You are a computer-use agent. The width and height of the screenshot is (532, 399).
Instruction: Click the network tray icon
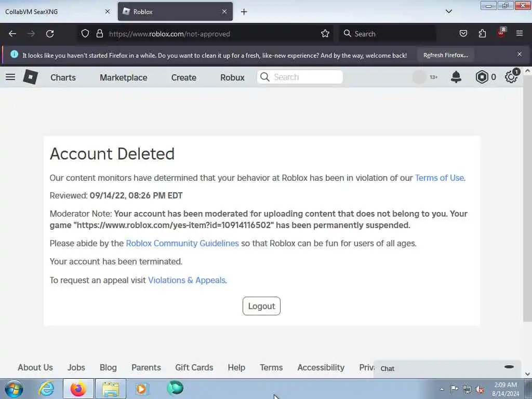pyautogui.click(x=467, y=389)
